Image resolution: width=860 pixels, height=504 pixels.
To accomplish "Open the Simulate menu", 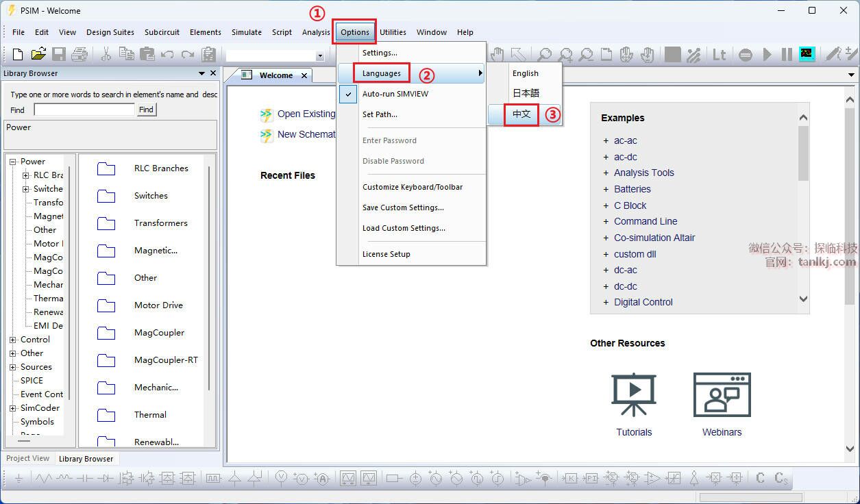I will coord(247,32).
